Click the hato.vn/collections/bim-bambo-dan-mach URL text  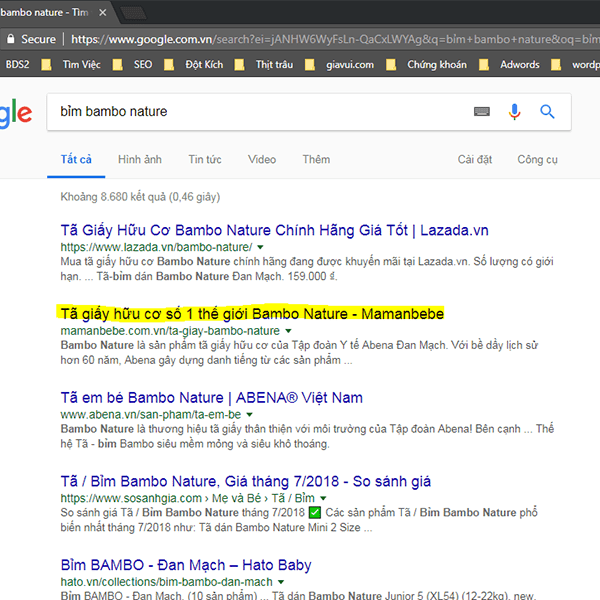click(x=166, y=582)
